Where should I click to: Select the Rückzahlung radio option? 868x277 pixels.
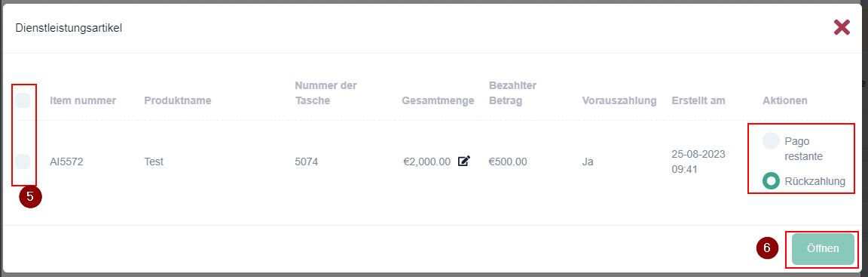[771, 181]
